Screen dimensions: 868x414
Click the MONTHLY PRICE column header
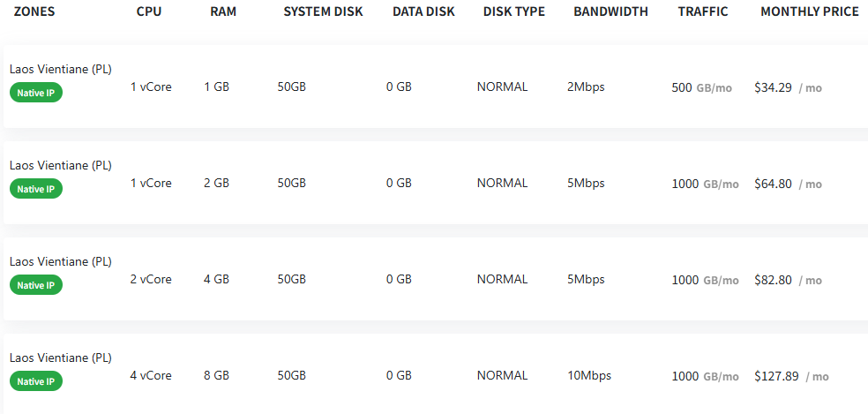(810, 11)
